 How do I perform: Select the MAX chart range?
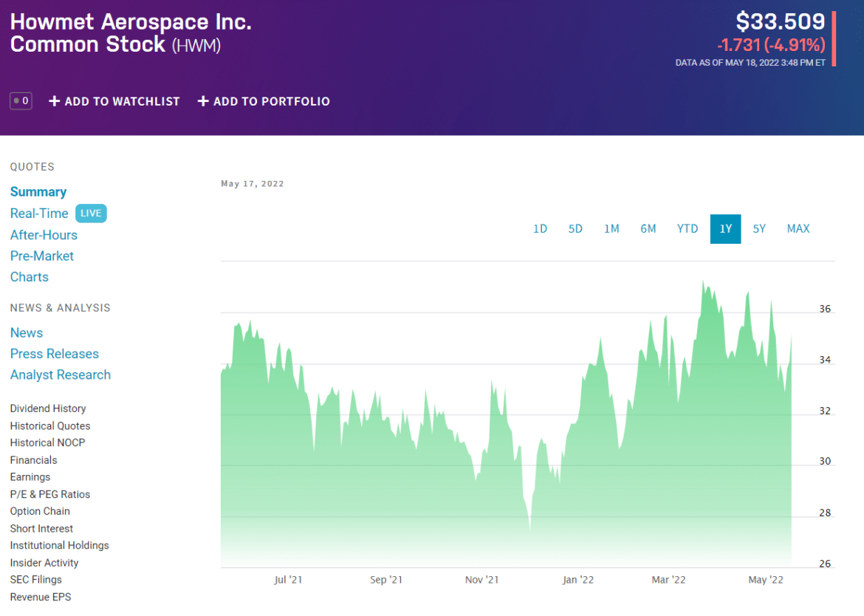pos(798,229)
